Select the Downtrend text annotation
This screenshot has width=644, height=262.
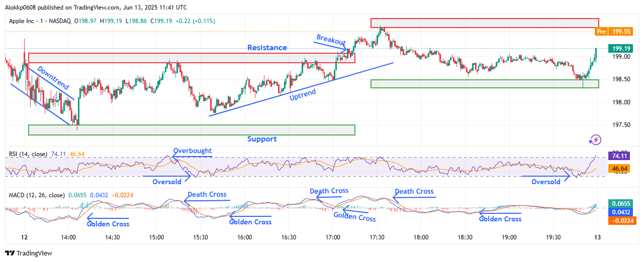53,78
